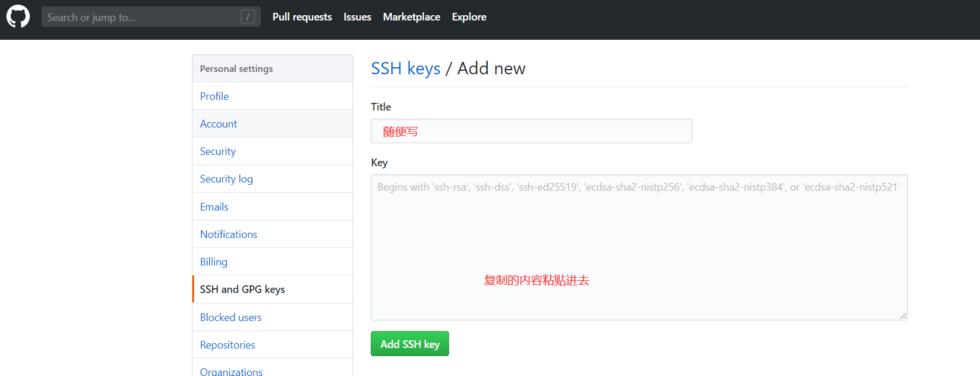Open Explore in top navigation
This screenshot has height=376, width=980.
[x=469, y=17]
